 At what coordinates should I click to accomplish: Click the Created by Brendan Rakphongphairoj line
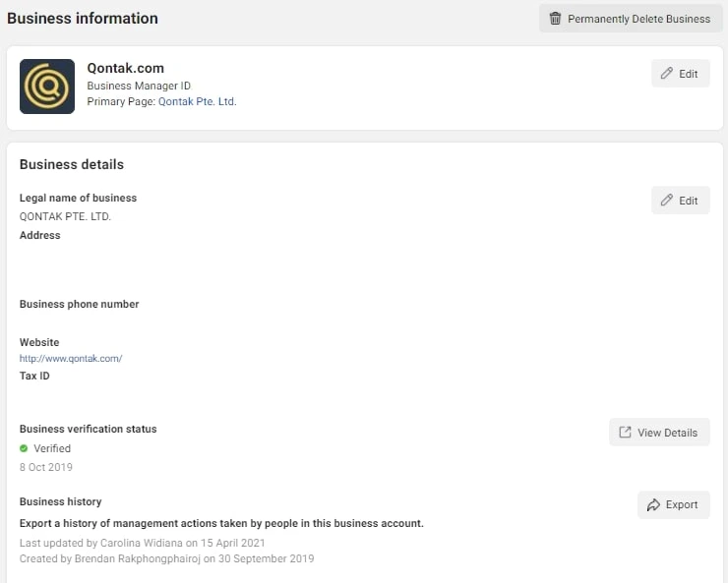coord(166,558)
